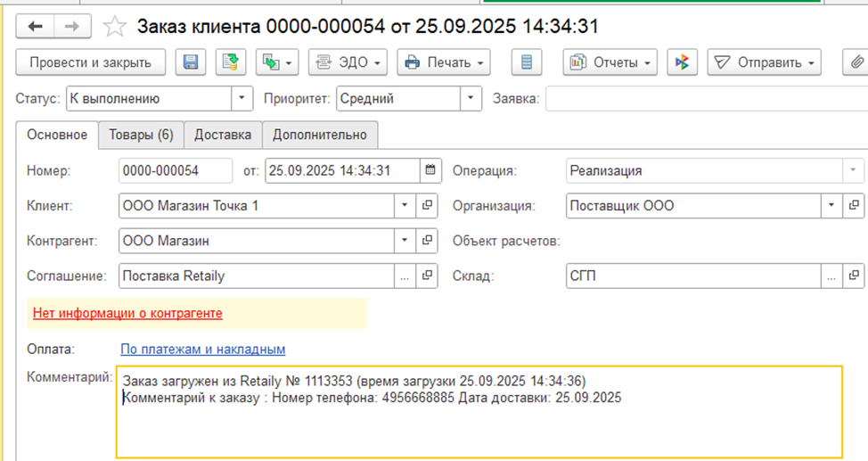
Task: Save the document with the floppy disk icon
Action: point(191,62)
